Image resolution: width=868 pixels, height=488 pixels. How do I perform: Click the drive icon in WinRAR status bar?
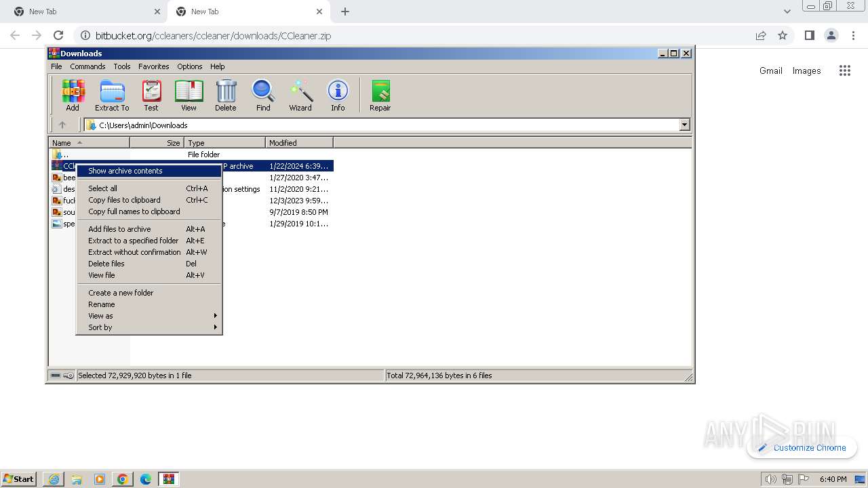[x=56, y=375]
